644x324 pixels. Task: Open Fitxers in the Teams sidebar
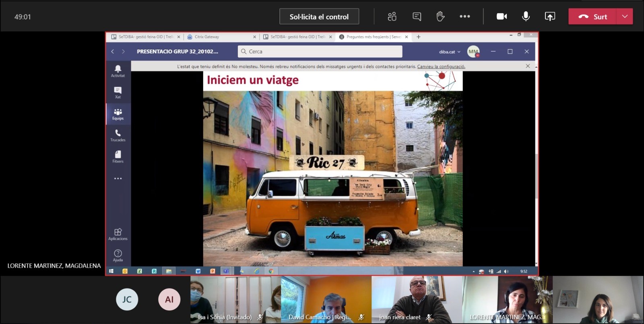[x=118, y=157]
